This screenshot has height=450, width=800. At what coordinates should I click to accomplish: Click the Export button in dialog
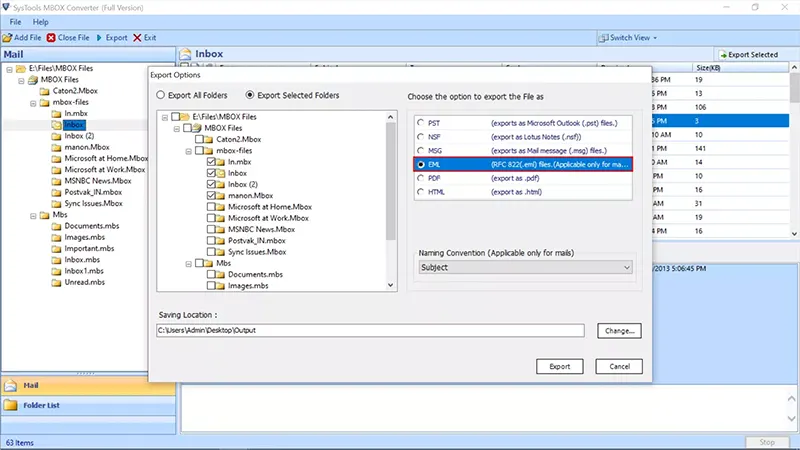point(560,366)
